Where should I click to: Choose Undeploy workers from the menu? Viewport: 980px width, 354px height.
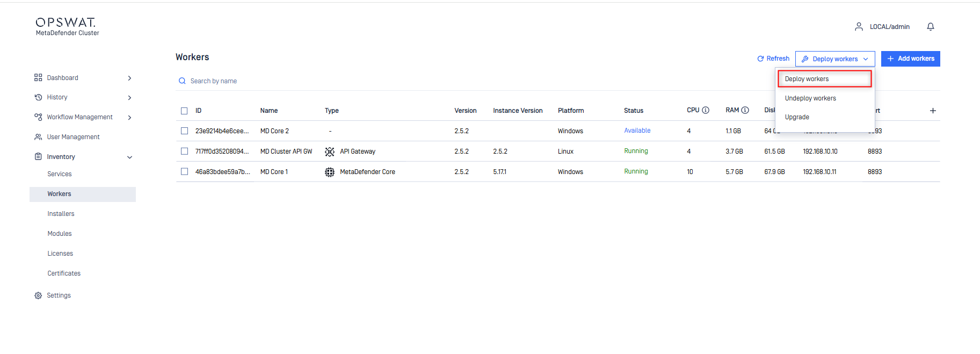pos(810,98)
